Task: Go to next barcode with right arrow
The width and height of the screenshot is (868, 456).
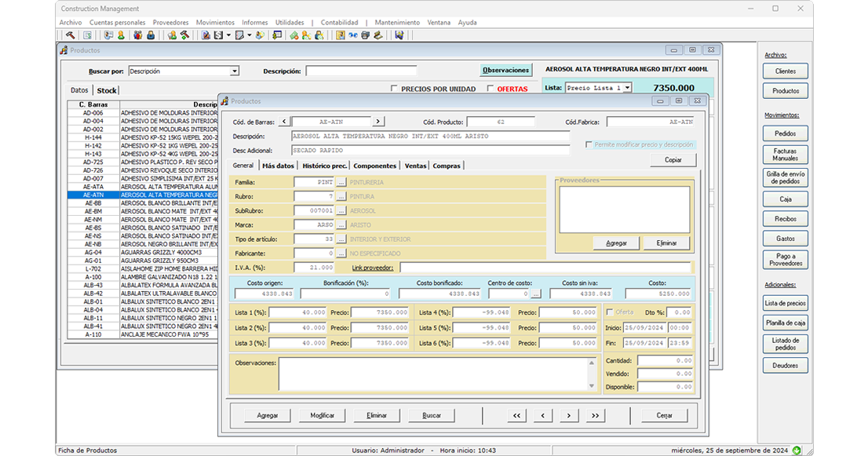Action: click(x=378, y=121)
